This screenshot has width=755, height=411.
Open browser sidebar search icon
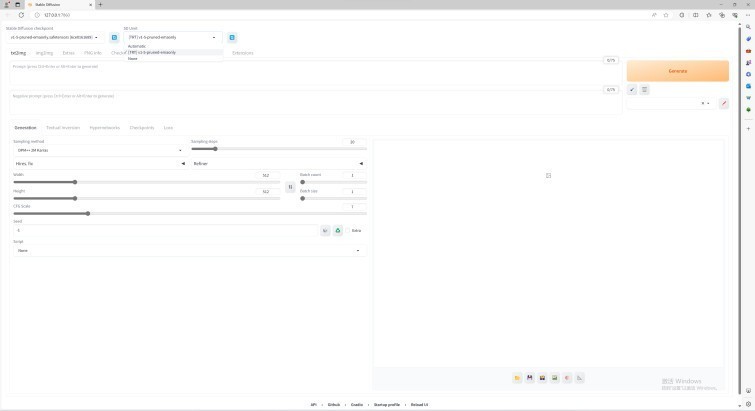click(x=748, y=27)
